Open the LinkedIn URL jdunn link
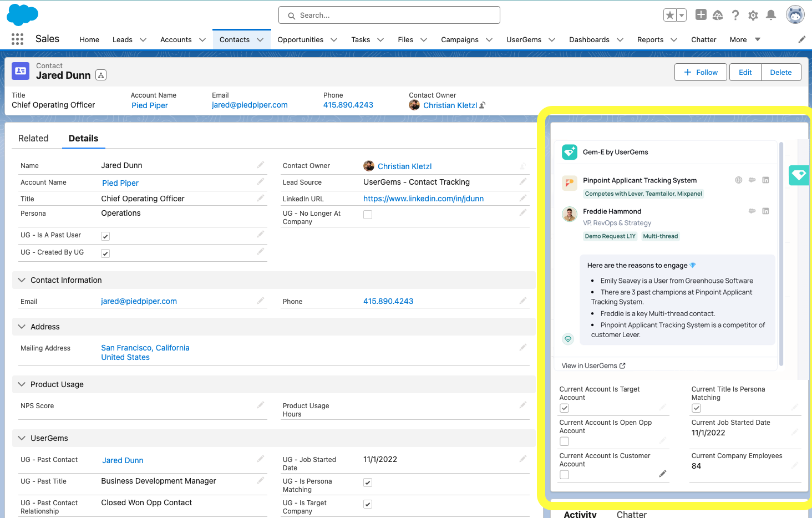The image size is (812, 518). (423, 199)
